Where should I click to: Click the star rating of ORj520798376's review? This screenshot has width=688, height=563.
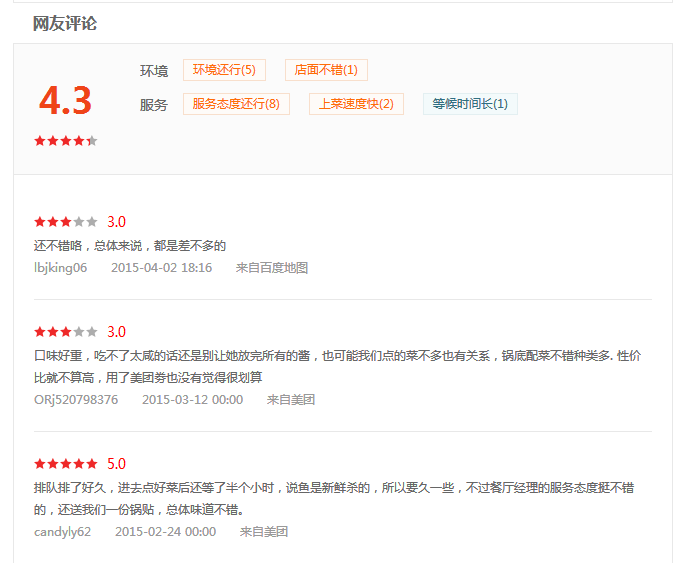pos(66,332)
